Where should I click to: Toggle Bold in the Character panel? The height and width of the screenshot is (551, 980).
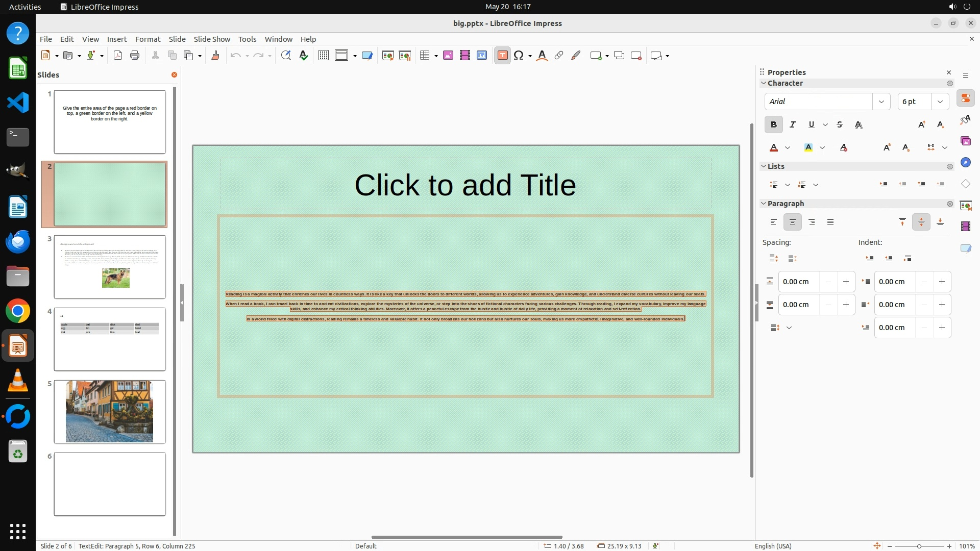773,124
